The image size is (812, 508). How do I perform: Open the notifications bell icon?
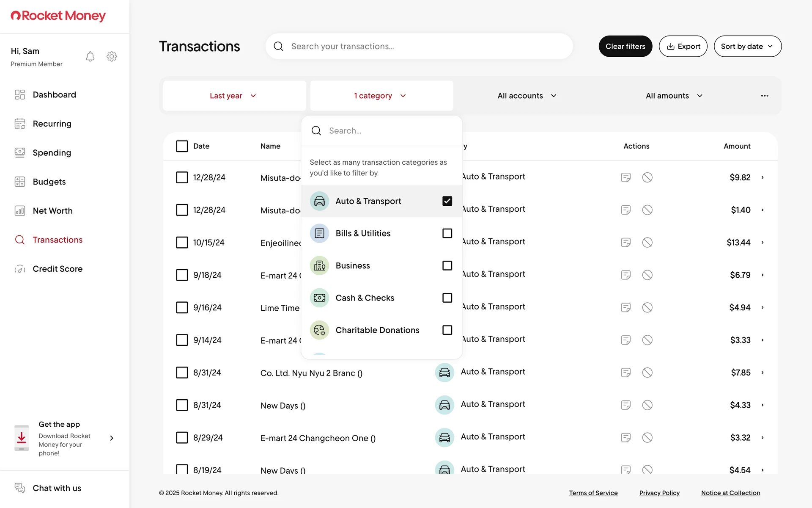tap(90, 56)
